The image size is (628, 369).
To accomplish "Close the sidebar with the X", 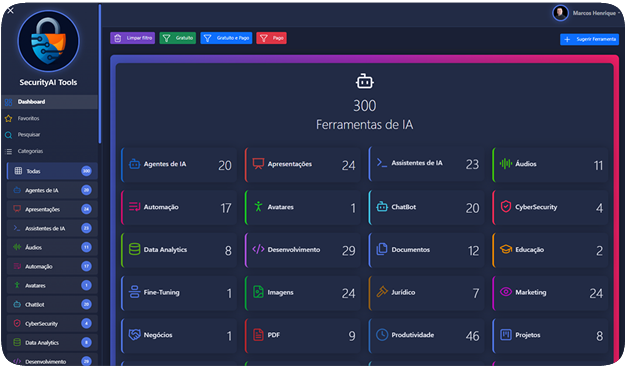I will (11, 10).
